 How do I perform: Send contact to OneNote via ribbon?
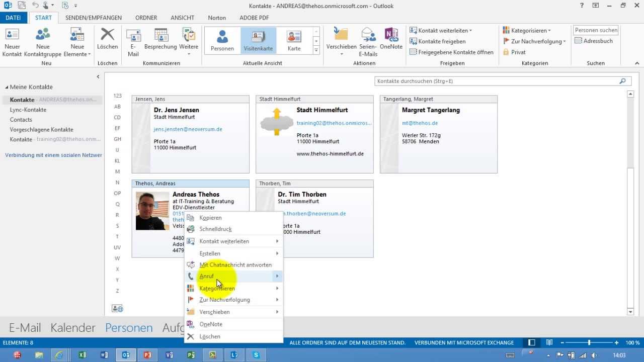pos(391,39)
